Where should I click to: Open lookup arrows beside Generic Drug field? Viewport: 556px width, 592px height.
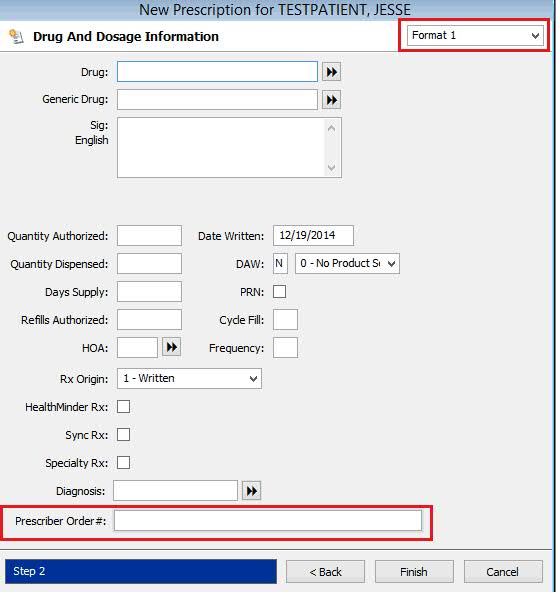(331, 100)
